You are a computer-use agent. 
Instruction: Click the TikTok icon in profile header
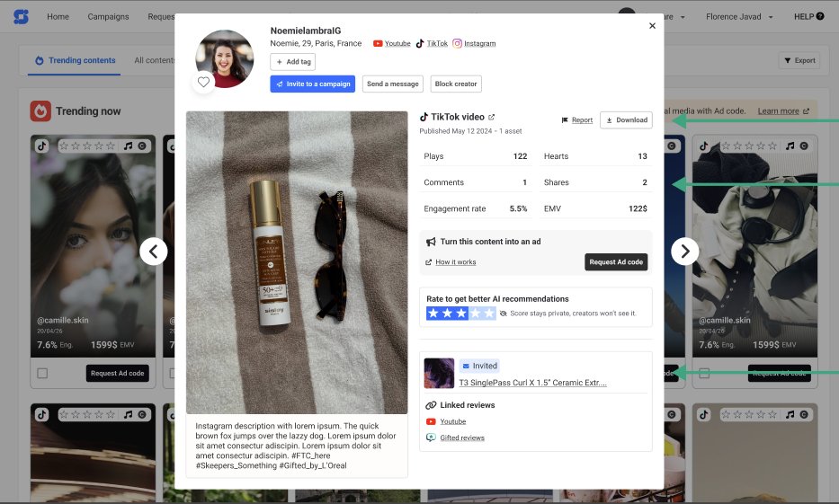[420, 43]
